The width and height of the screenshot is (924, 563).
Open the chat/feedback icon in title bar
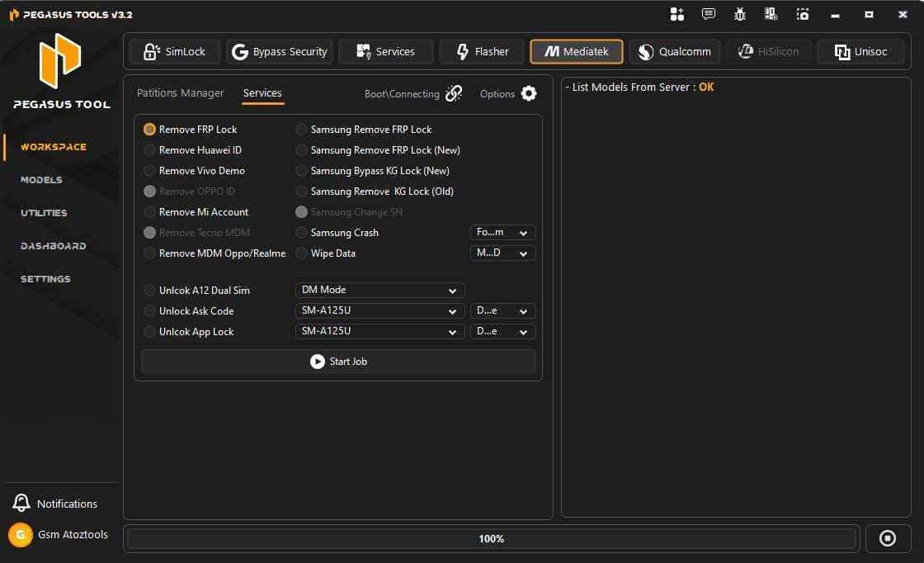[708, 14]
